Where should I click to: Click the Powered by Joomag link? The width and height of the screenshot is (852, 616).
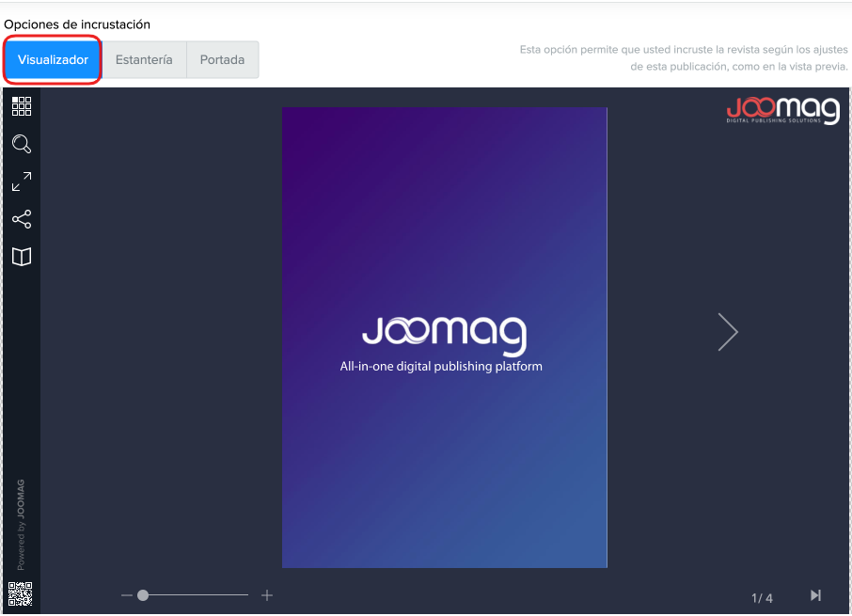[x=21, y=525]
